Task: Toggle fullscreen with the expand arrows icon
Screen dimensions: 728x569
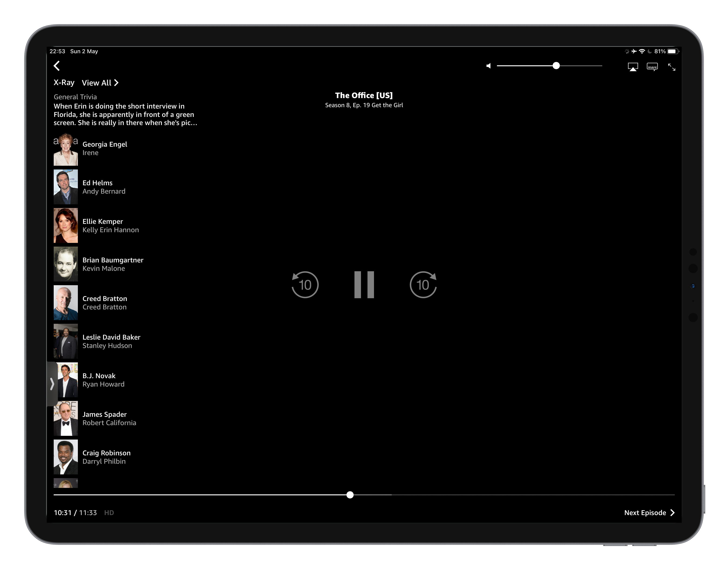Action: point(672,67)
